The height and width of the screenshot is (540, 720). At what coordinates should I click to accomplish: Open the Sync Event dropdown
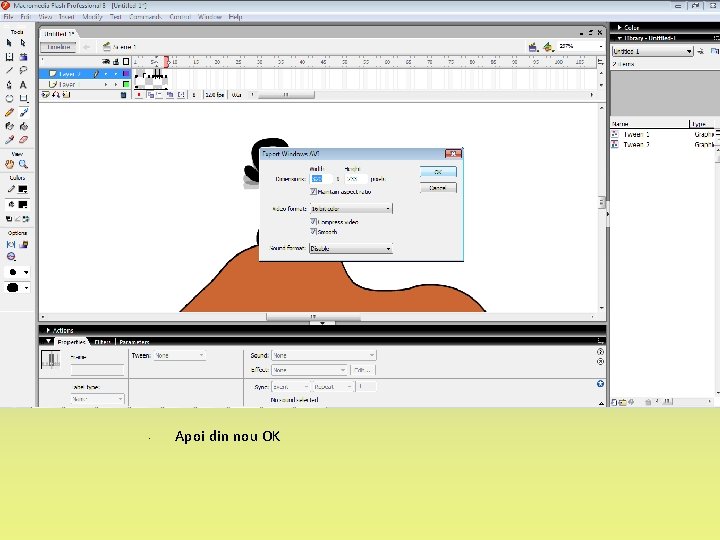click(290, 387)
